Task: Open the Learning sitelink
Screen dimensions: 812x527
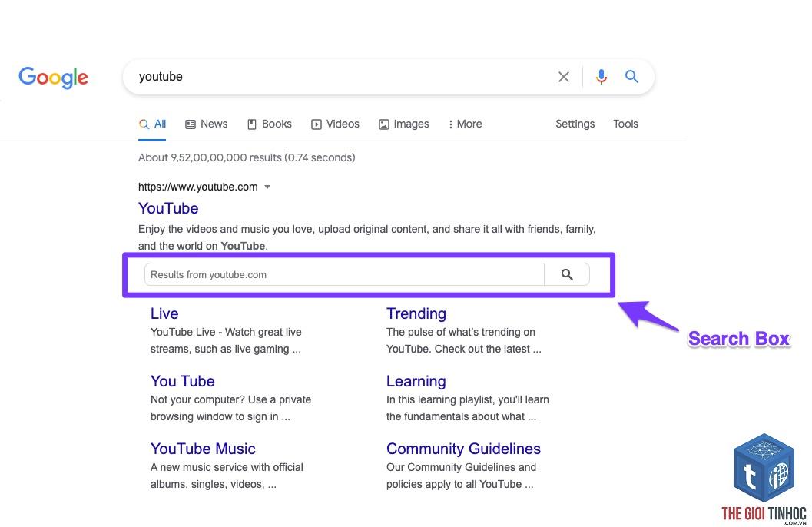Action: (x=416, y=382)
